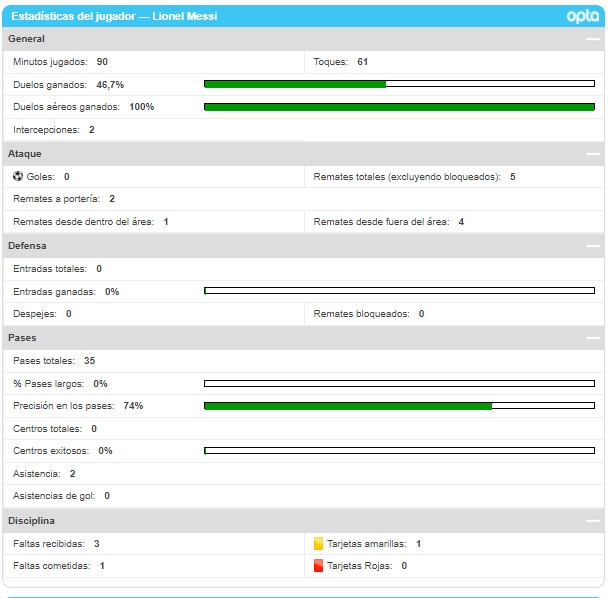Click the red card icon
Screen dimensions: 612x598
coord(318,565)
